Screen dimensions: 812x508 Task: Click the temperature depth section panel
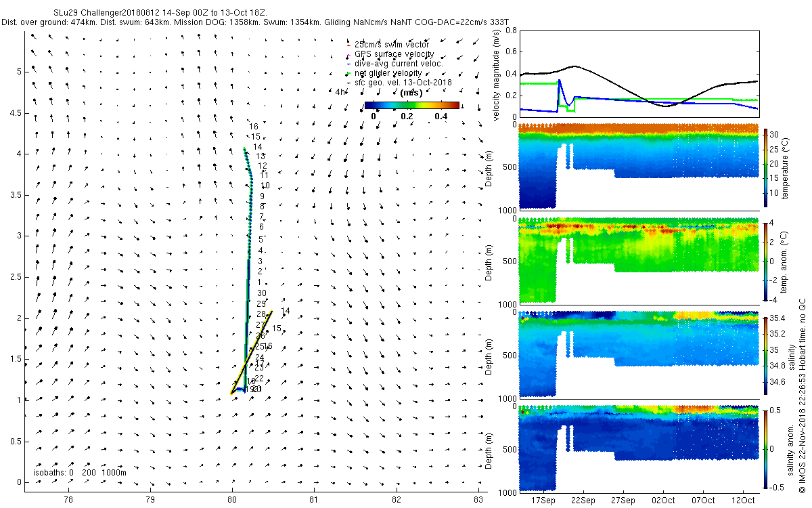tap(637, 167)
